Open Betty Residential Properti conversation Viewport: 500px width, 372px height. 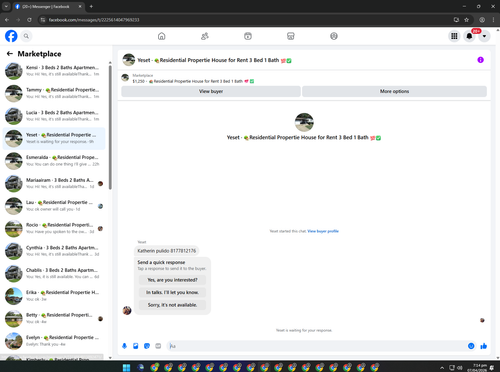(54, 318)
